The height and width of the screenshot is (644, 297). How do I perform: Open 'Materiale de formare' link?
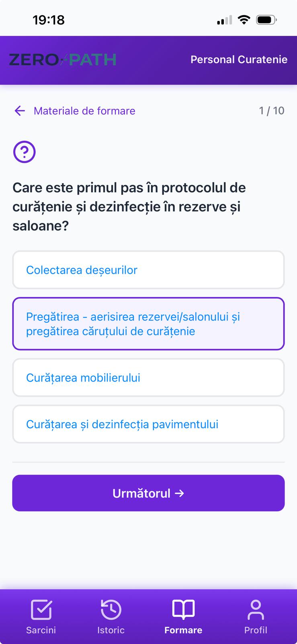(84, 111)
